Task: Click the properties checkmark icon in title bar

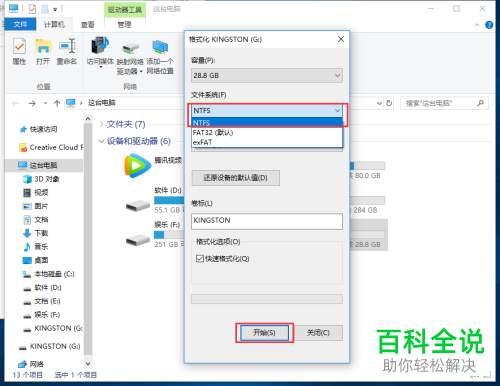Action: coord(32,9)
